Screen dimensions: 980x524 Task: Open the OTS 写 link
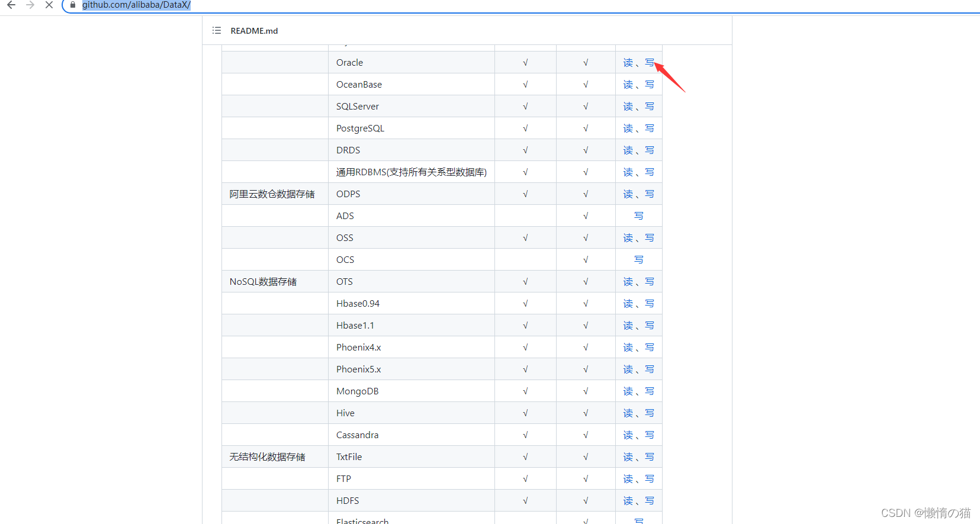[650, 282]
